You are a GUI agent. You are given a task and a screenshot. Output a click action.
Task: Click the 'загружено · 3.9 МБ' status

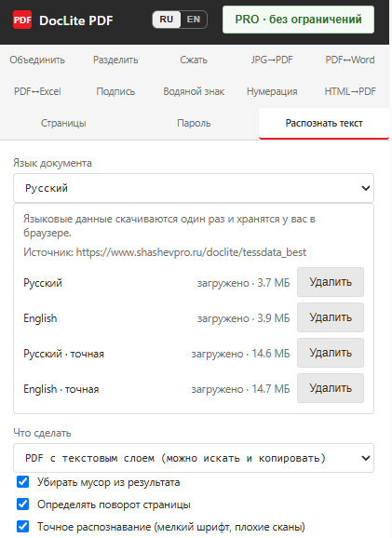click(x=243, y=318)
